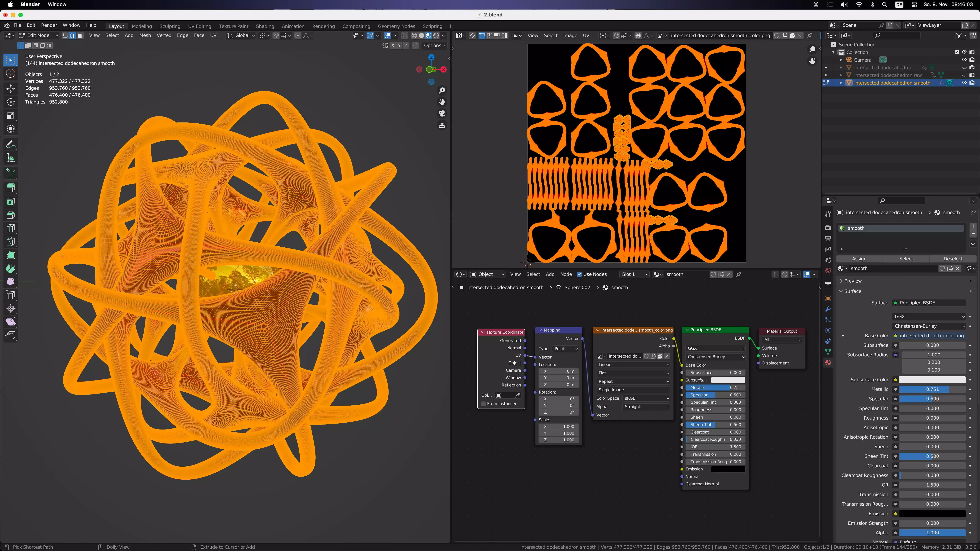Image resolution: width=980 pixels, height=551 pixels.
Task: Select the Cursor tool in the left toolbar
Action: coord(11,73)
